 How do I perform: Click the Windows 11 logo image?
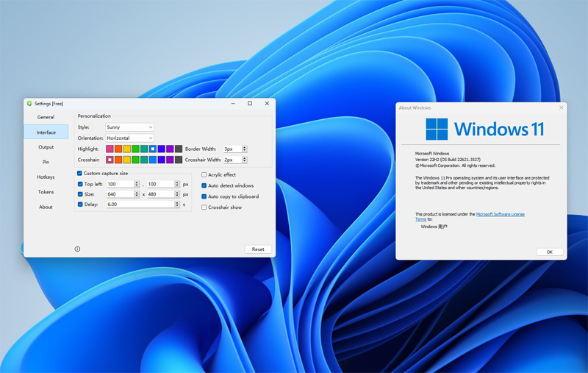485,129
